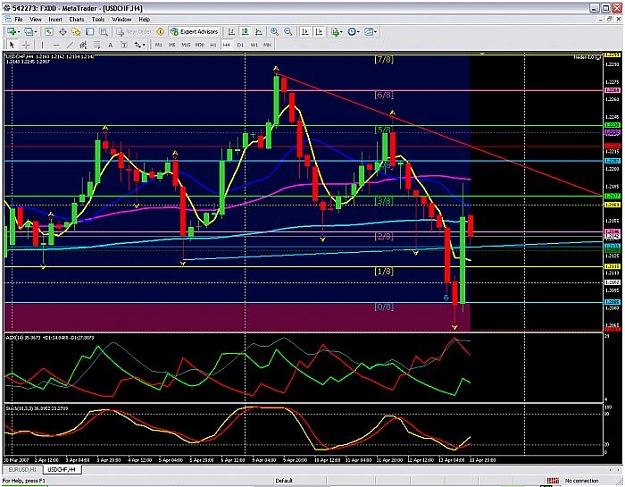Select the diagonal Trendline tool
This screenshot has width=625, height=487.
pos(70,45)
